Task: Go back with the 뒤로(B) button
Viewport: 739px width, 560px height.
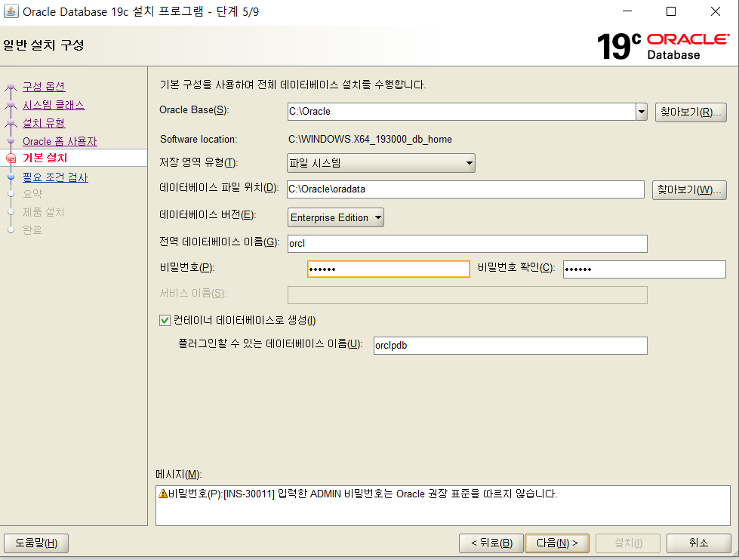Action: 491,543
